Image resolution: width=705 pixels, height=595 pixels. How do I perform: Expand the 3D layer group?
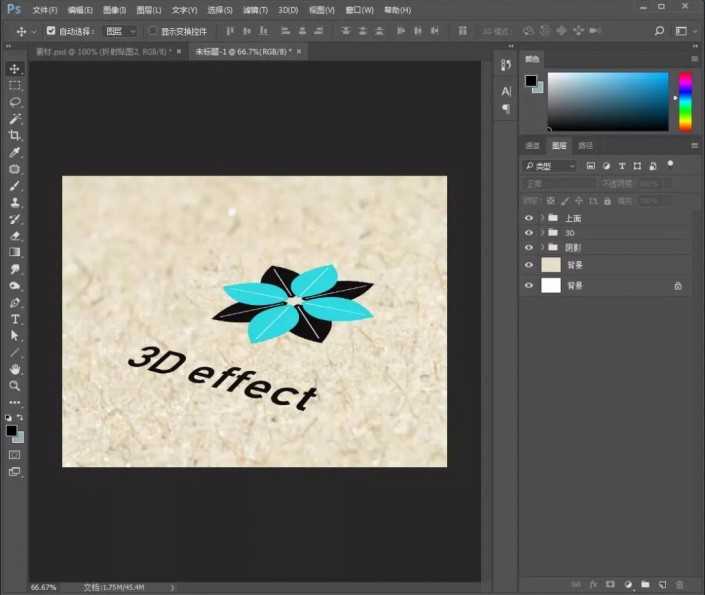(x=542, y=233)
